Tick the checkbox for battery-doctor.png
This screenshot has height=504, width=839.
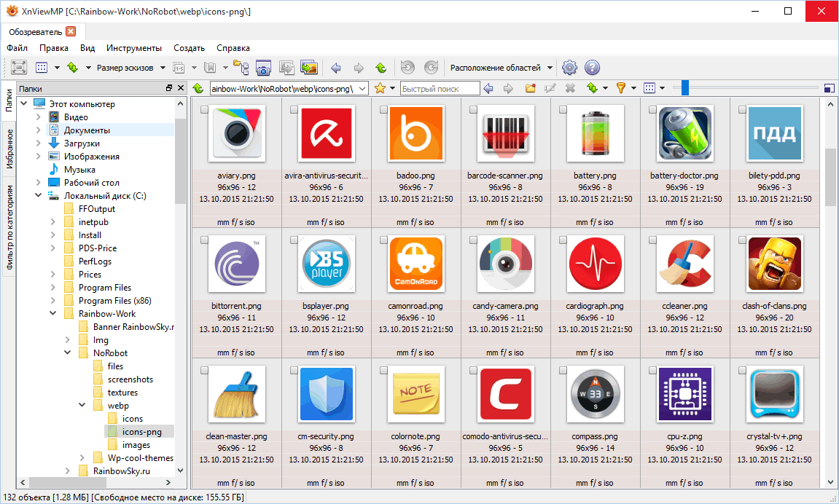652,109
